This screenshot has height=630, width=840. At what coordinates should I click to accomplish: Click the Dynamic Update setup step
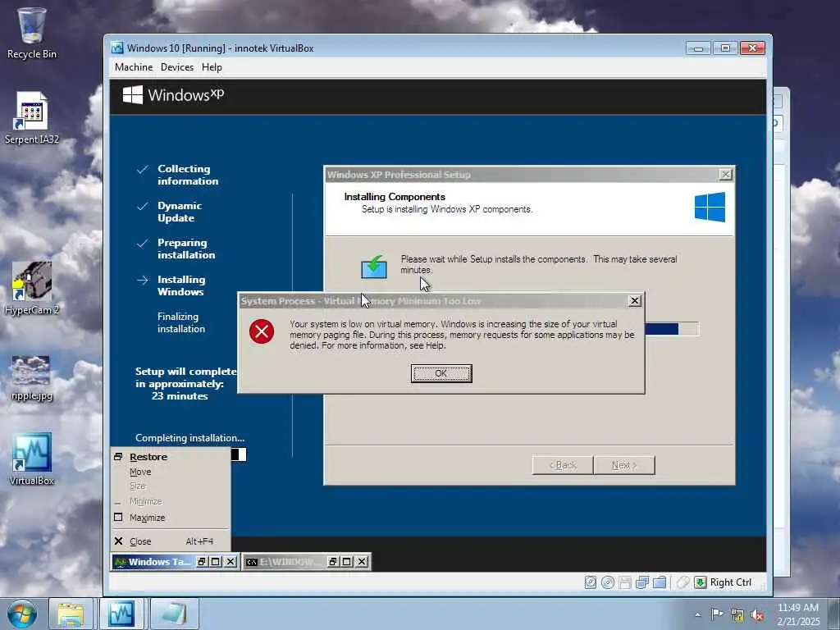click(x=180, y=212)
